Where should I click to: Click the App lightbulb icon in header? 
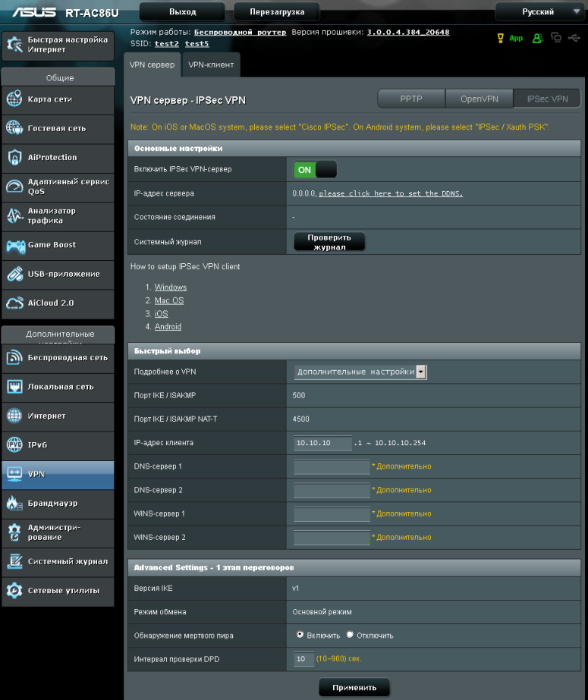pos(501,39)
